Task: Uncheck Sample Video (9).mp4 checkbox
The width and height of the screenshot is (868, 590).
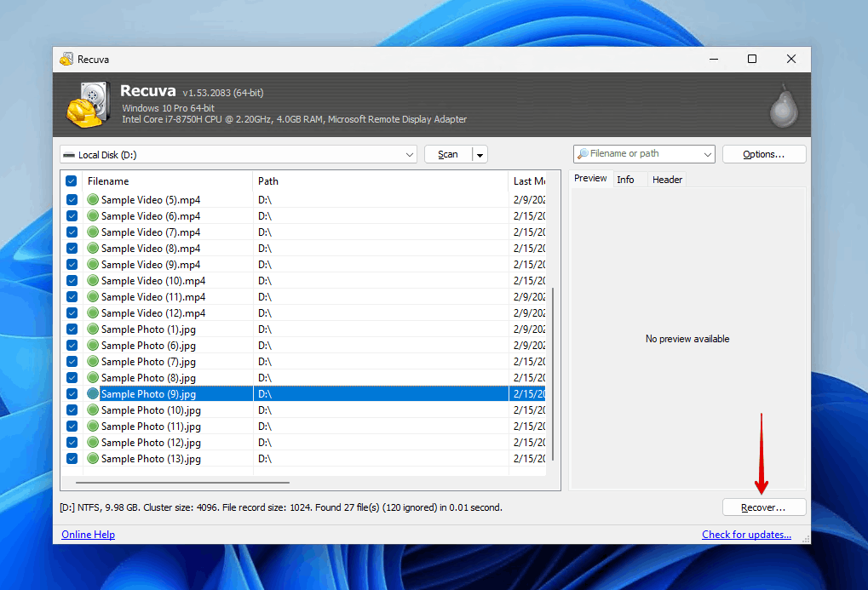Action: pyautogui.click(x=72, y=264)
